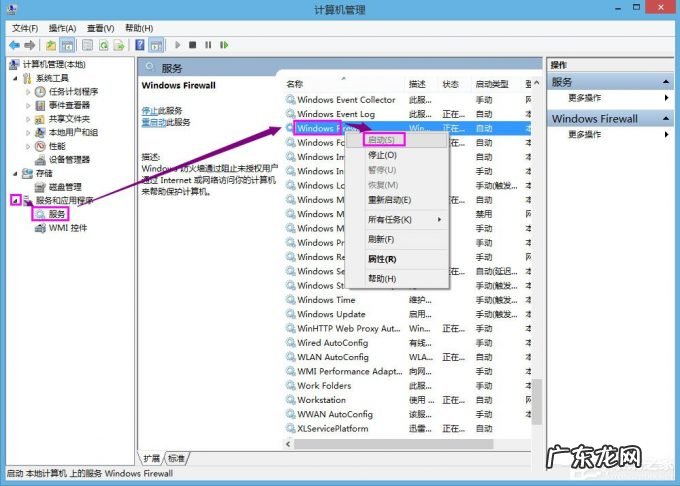The height and width of the screenshot is (486, 680).
Task: Choose 刷新(F) in the context menu
Action: click(397, 239)
